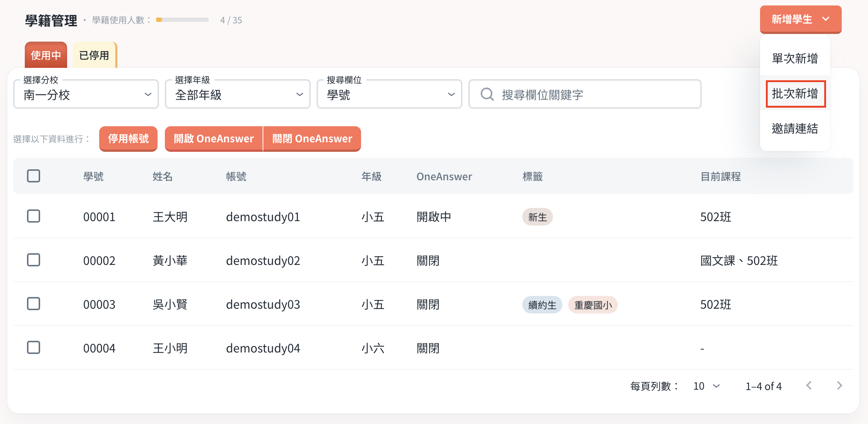Click account demostudy04
This screenshot has height=424, width=868.
[263, 348]
